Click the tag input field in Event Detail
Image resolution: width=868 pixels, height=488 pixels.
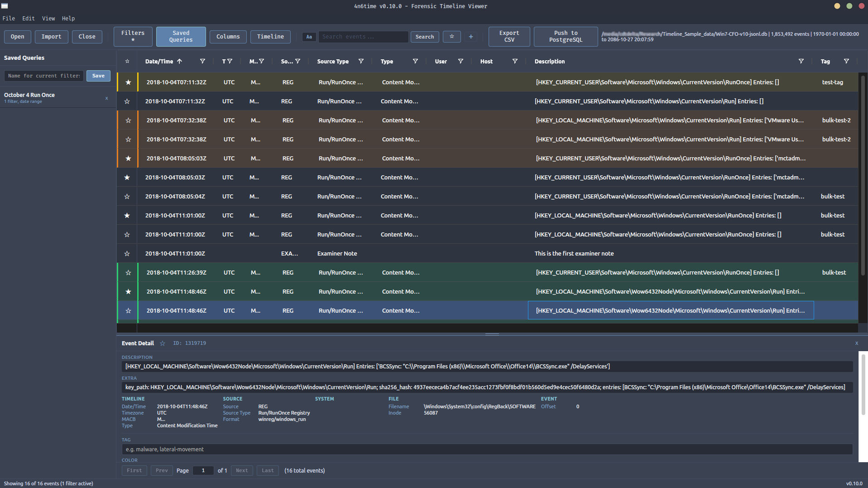pyautogui.click(x=487, y=449)
